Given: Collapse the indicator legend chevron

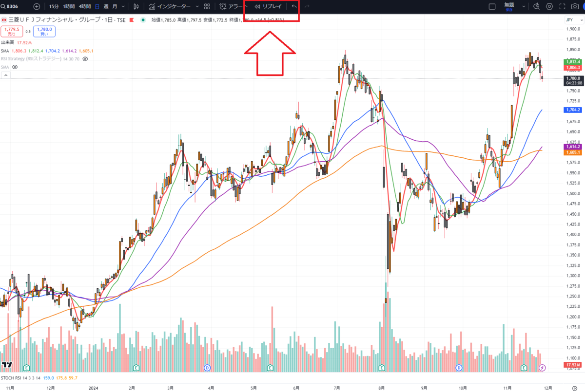Looking at the screenshot, I should (x=6, y=75).
